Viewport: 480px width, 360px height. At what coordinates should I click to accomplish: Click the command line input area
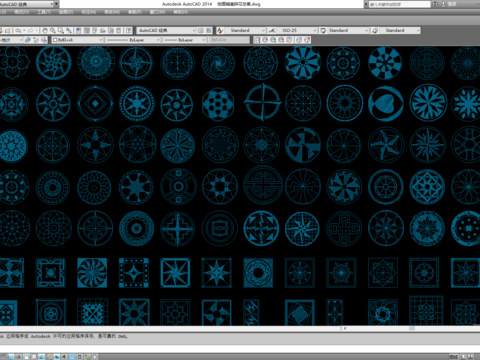click(x=240, y=348)
